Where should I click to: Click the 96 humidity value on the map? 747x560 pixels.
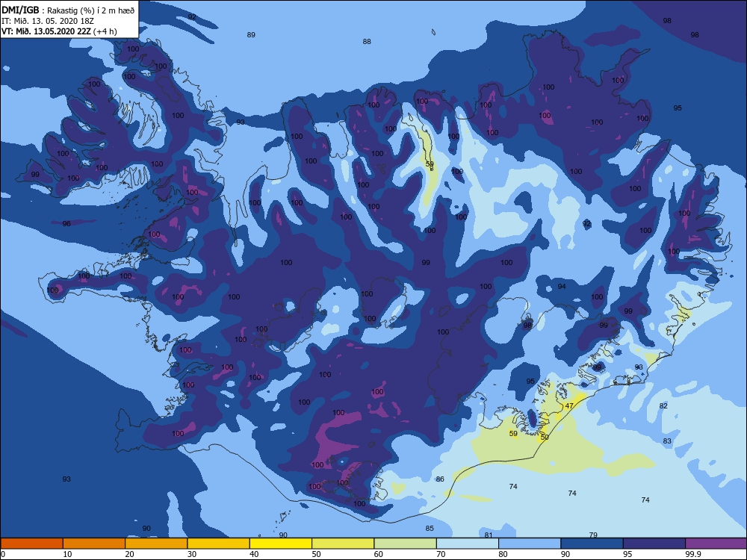point(66,223)
